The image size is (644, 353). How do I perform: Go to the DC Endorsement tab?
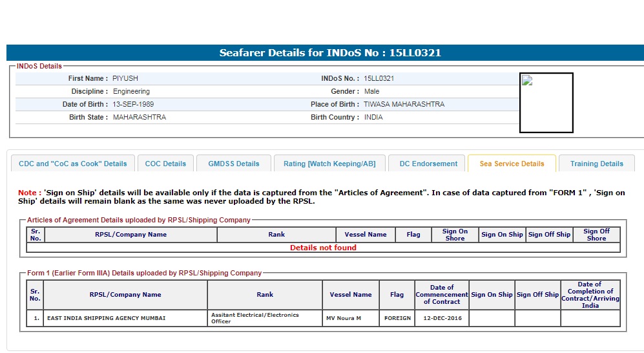428,164
